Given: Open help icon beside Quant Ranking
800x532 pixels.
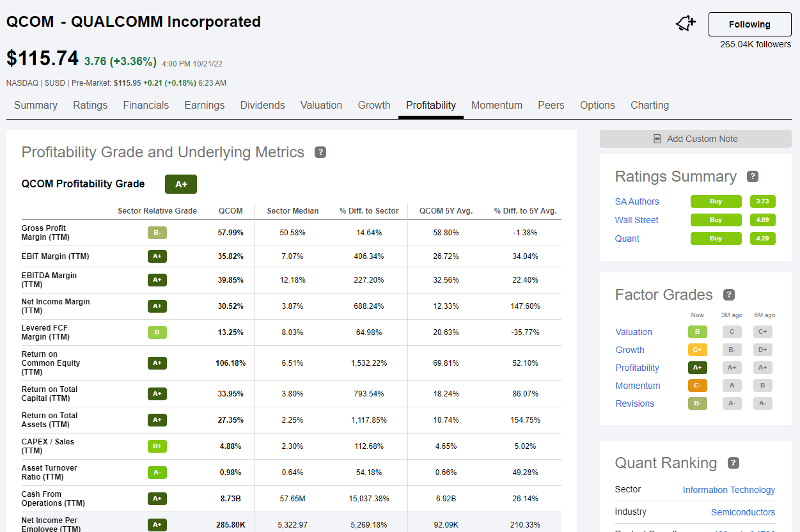Looking at the screenshot, I should point(733,463).
